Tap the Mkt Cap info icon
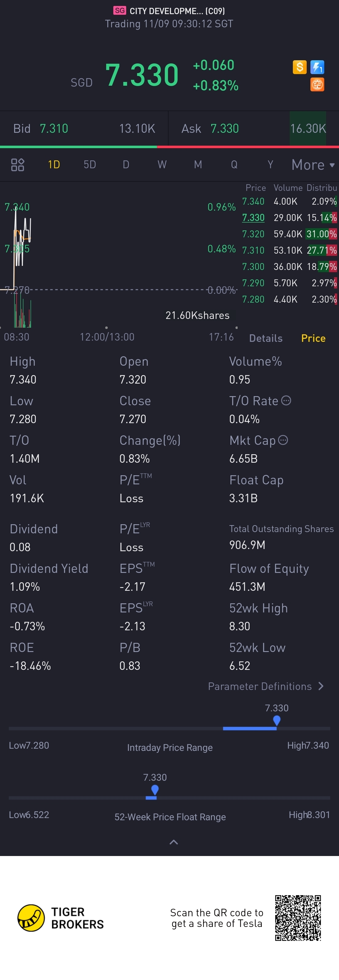 [283, 440]
